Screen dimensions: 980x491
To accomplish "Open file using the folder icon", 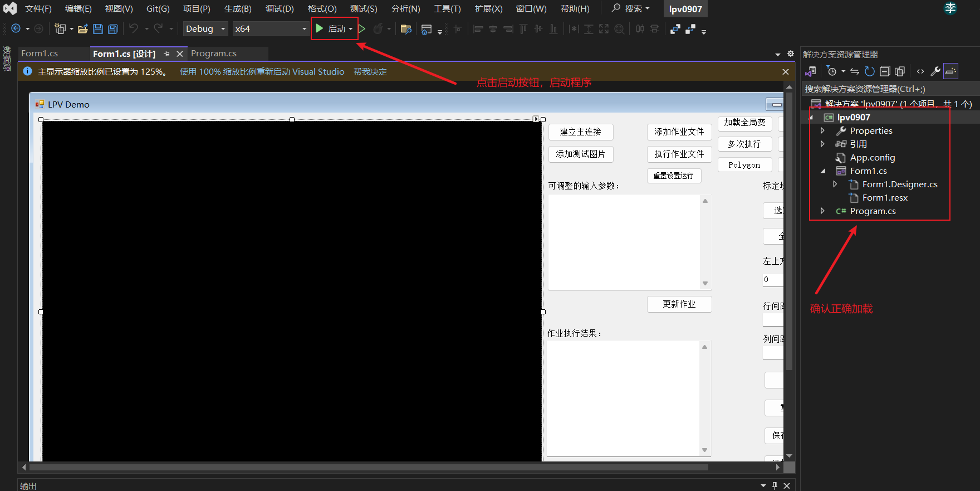I will pyautogui.click(x=83, y=29).
